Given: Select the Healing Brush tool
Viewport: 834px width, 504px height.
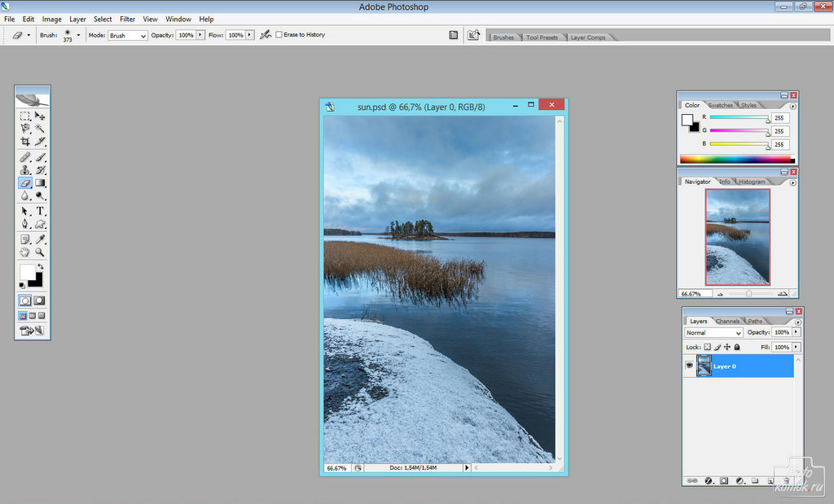Looking at the screenshot, I should pos(25,157).
